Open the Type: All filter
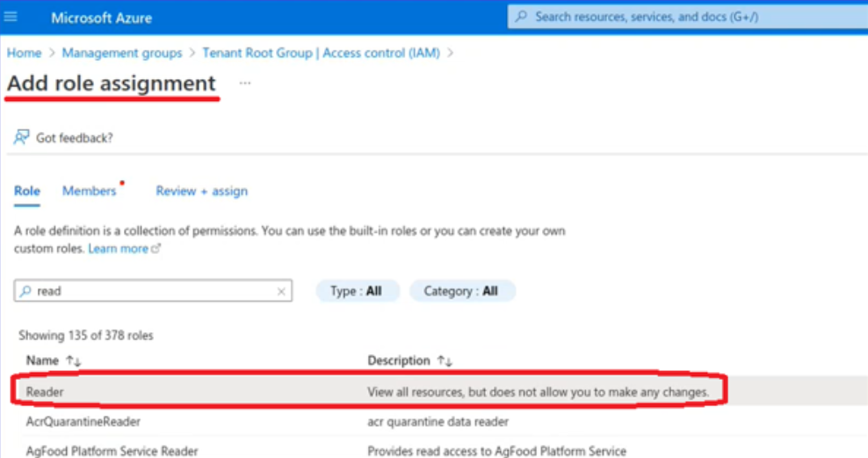Viewport: 868px width, 458px height. [x=357, y=291]
